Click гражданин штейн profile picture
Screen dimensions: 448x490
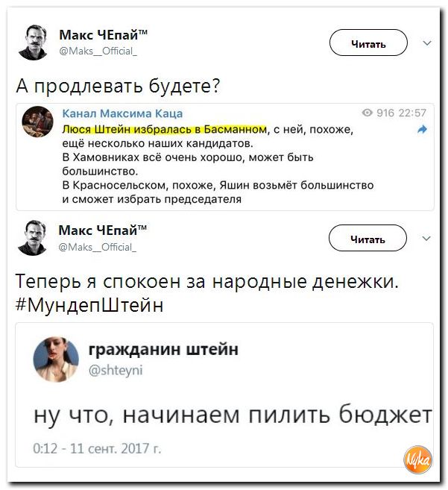pyautogui.click(x=56, y=356)
